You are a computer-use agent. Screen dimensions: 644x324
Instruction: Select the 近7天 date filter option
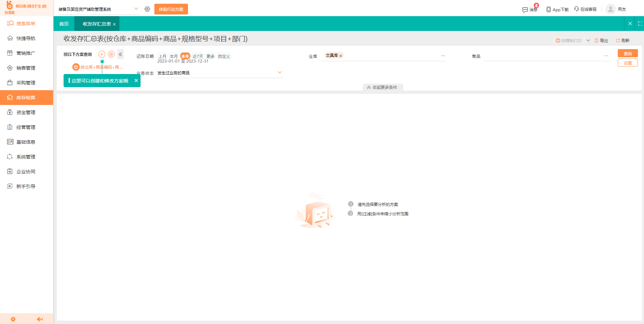pos(197,56)
